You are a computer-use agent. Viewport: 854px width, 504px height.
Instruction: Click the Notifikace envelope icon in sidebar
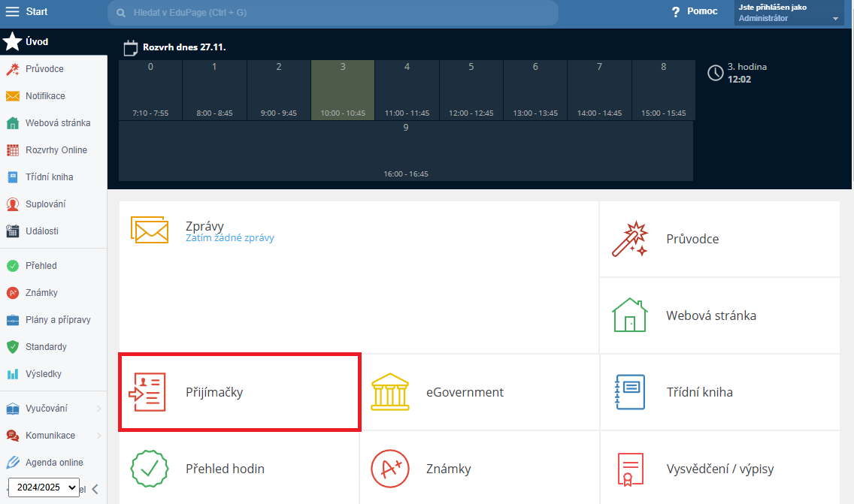click(x=12, y=96)
